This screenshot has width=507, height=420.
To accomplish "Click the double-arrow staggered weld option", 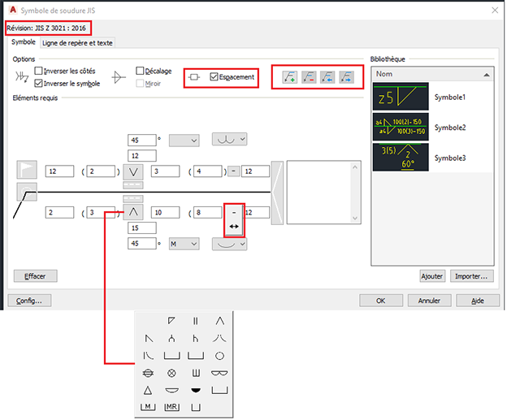I will point(234,227).
